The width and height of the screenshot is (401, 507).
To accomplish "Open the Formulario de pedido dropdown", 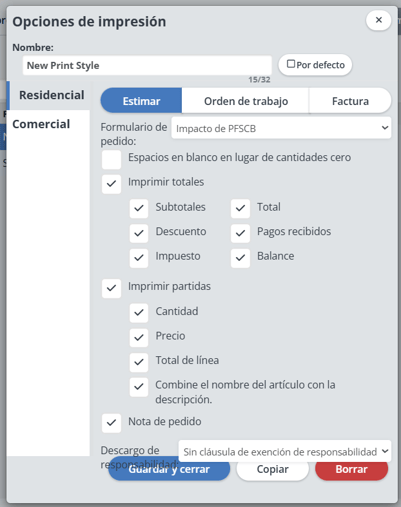I will (x=281, y=128).
